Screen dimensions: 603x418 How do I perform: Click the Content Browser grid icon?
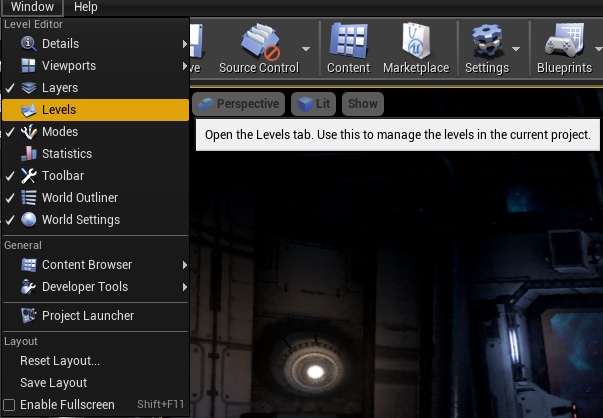(28, 265)
